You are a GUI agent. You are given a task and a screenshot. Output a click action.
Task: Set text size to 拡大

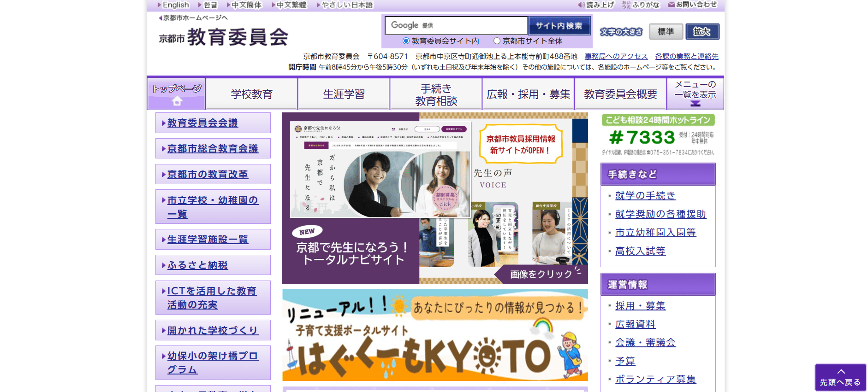(x=702, y=32)
